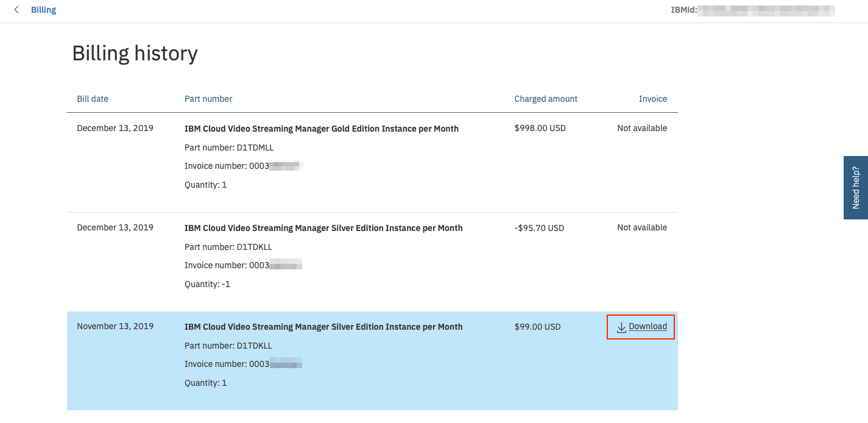Click the Invoice number in the Gold Edition row
The height and width of the screenshot is (423, 868).
point(244,166)
